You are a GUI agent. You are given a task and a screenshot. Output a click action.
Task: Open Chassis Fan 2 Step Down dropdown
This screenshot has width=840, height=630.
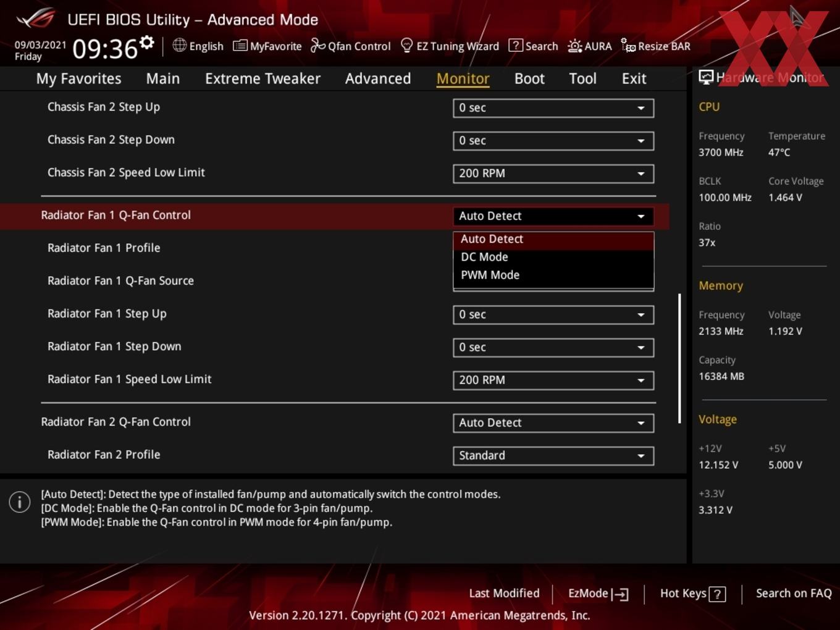coord(553,140)
